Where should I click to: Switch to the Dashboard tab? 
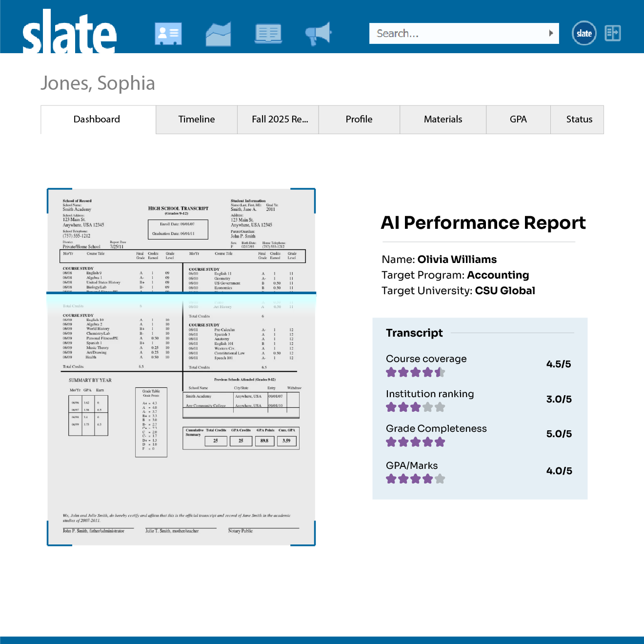pyautogui.click(x=97, y=119)
